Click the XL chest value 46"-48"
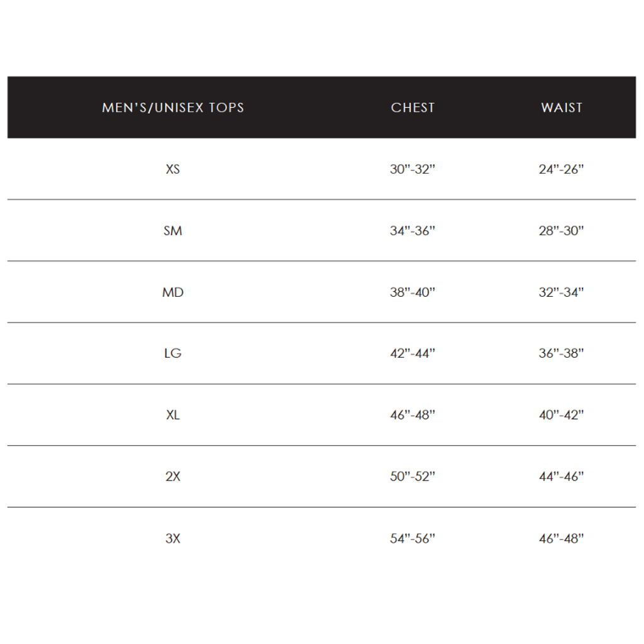 click(x=413, y=415)
